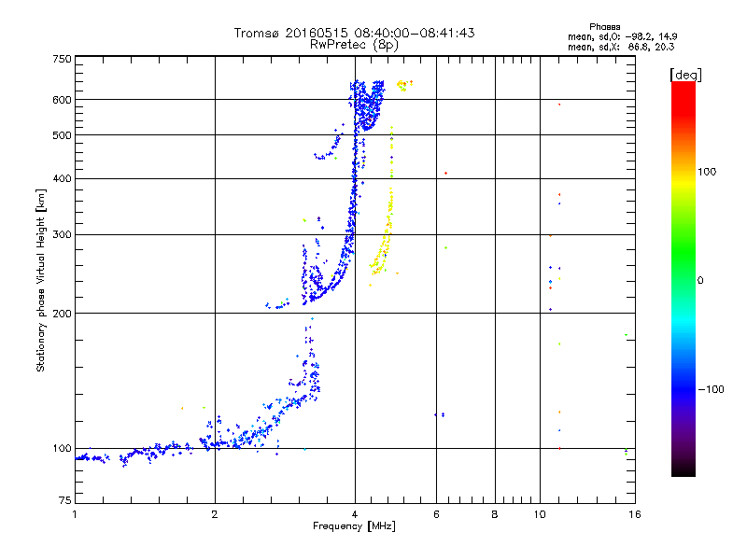The image size is (747, 560).
Task: Click the '750' y-axis tick label
Action: click(62, 59)
